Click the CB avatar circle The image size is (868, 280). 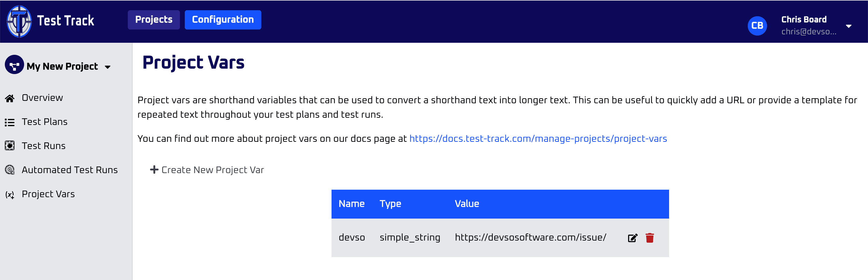pos(757,25)
